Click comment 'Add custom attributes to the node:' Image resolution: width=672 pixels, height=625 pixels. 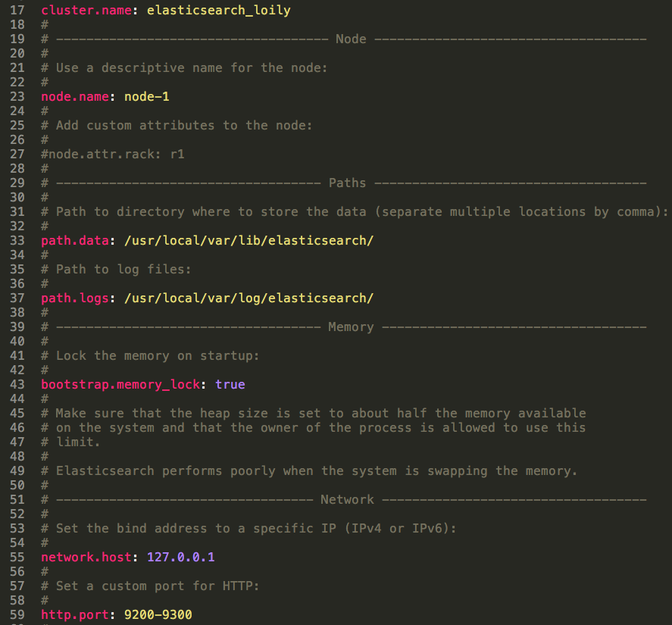coord(177,125)
